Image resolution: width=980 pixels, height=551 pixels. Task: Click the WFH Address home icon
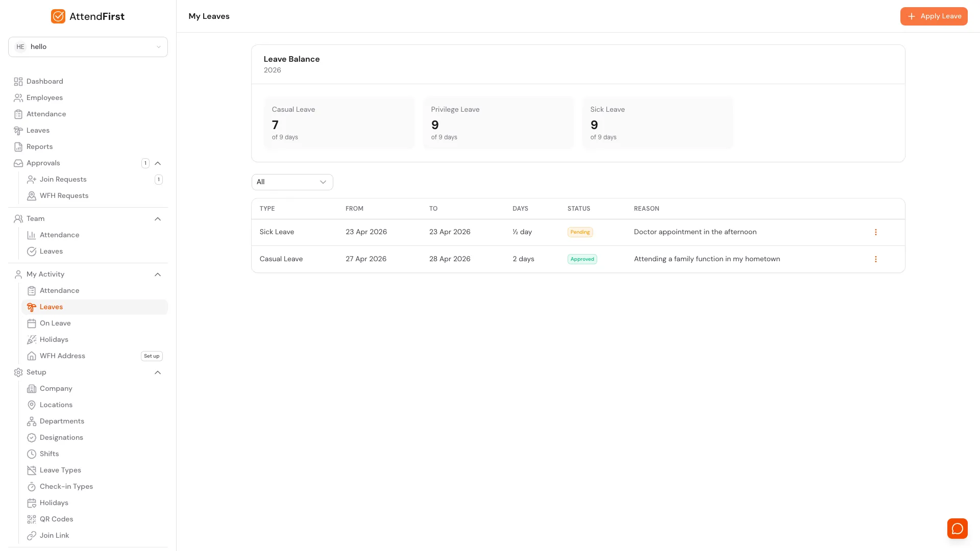tap(32, 356)
